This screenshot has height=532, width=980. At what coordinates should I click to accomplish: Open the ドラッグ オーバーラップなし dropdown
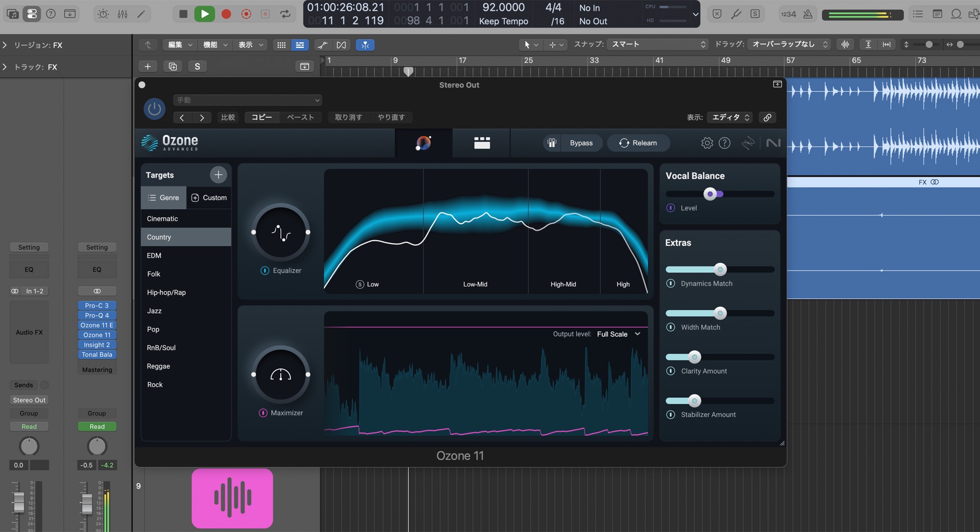click(789, 45)
